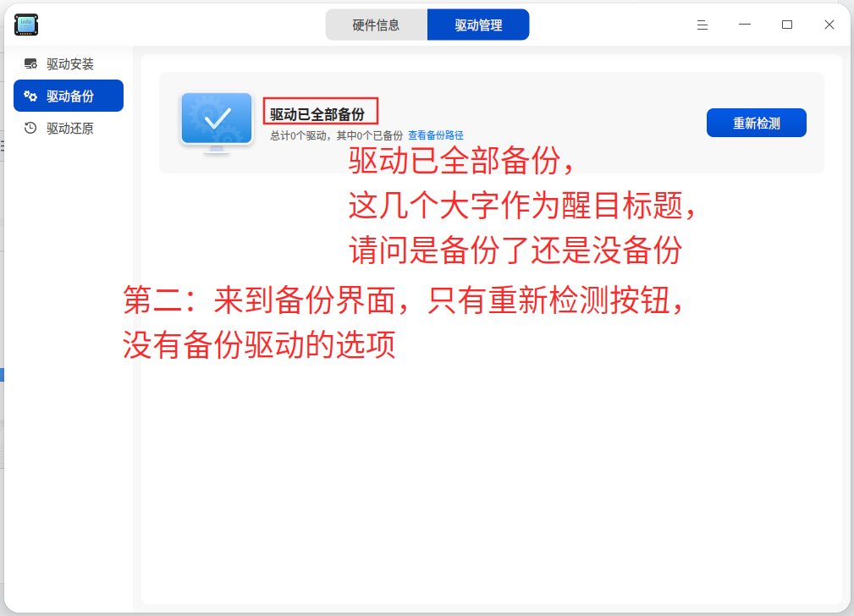Go to 驱动还原 in the sidebar
This screenshot has height=616, width=854.
(x=69, y=128)
